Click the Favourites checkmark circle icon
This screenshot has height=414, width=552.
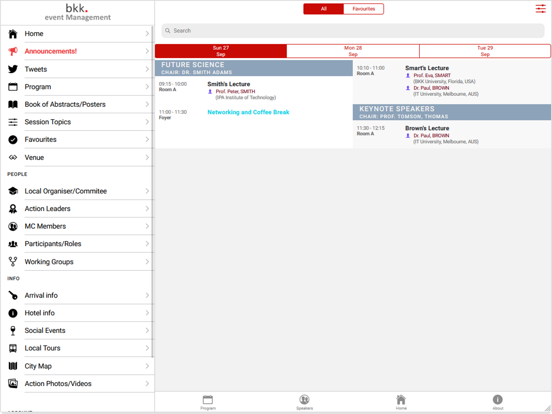13,140
